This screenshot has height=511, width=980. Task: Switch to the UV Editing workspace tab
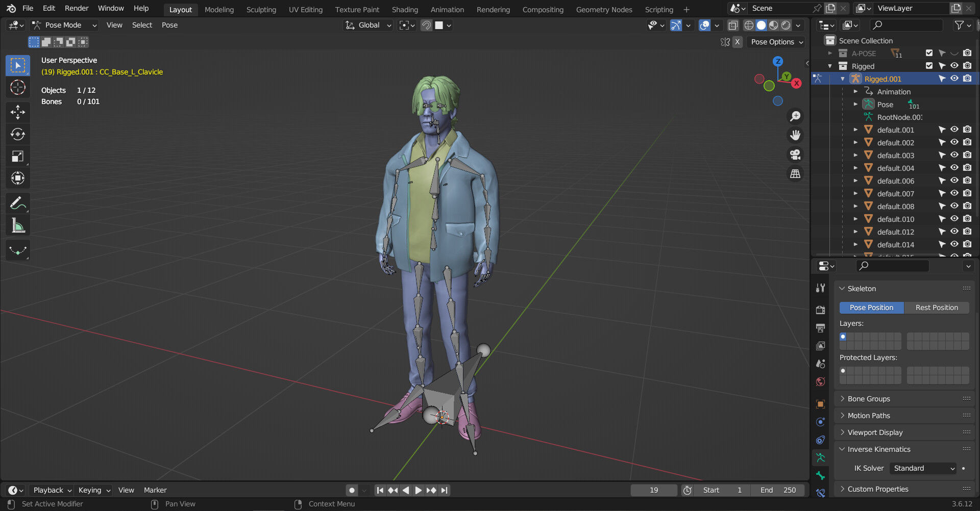[306, 9]
